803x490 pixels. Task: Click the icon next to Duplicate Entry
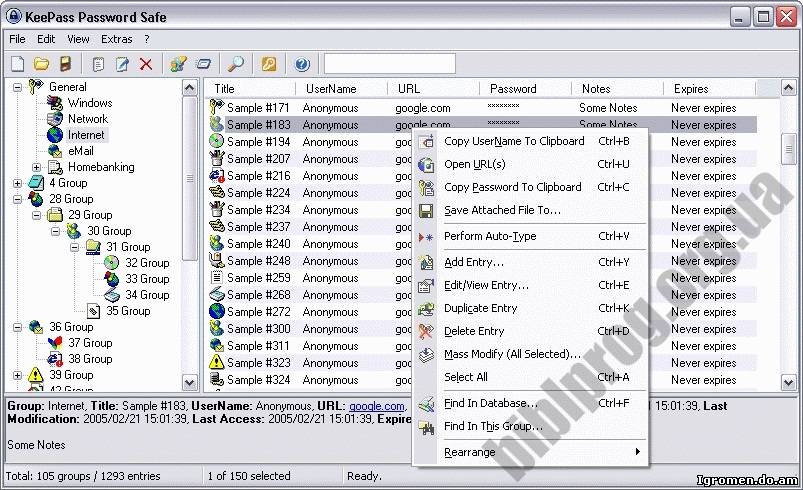426,308
